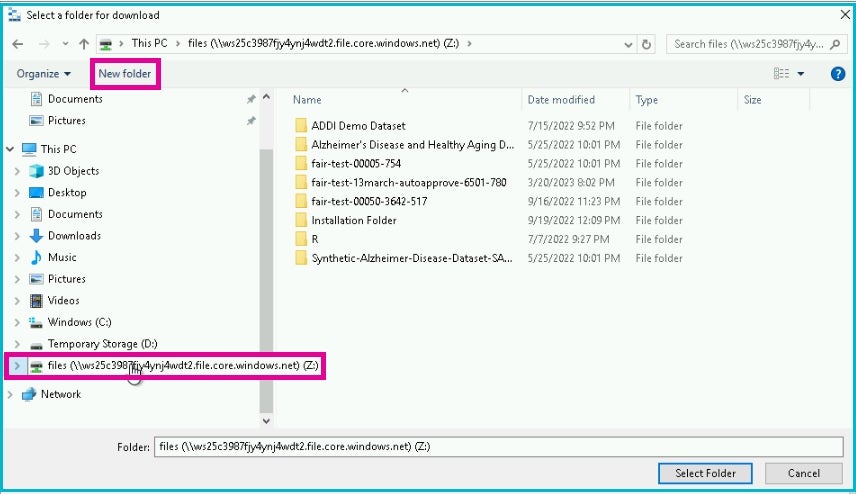Close the Select a folder dialog
Viewport: 856px width, 494px height.
[x=845, y=15]
